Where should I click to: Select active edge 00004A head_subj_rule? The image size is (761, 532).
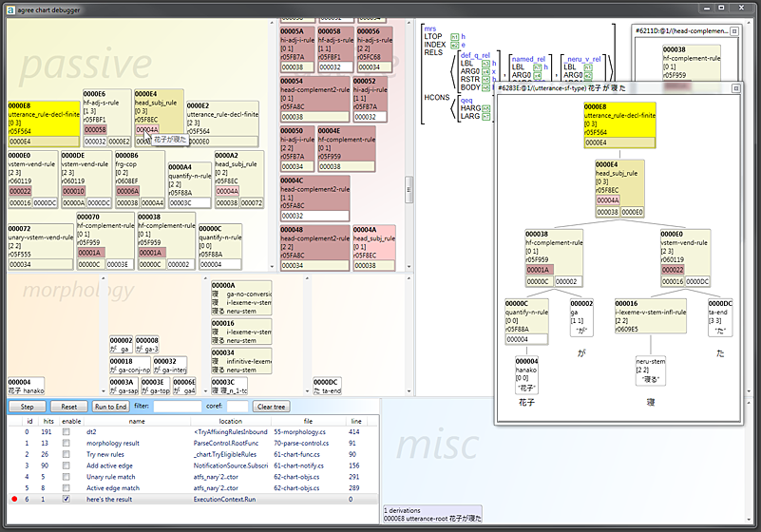373,248
